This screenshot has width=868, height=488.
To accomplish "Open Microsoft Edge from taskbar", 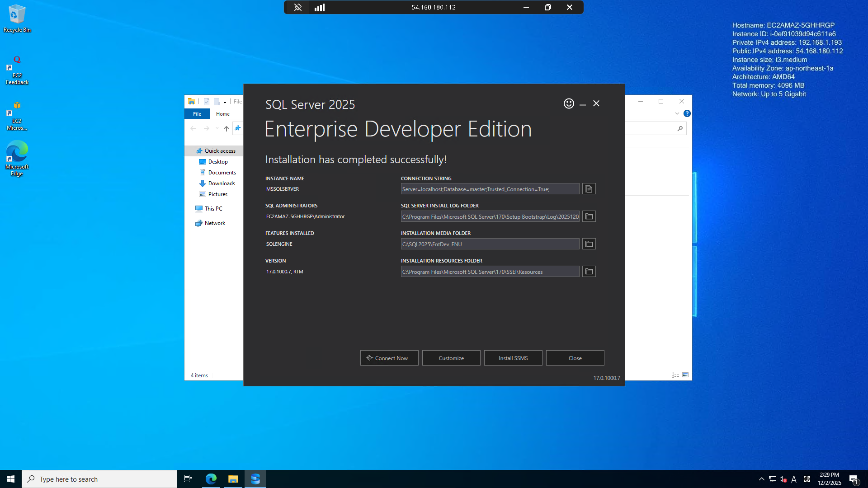I will 211,479.
